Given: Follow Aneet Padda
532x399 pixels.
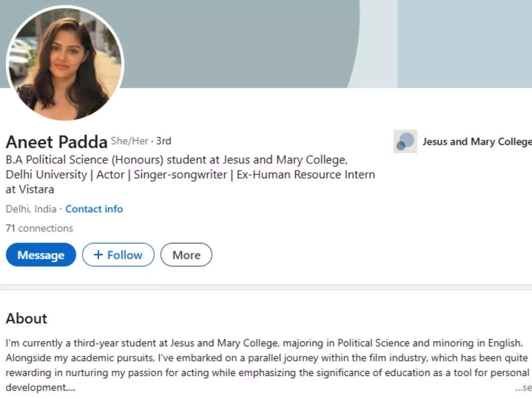Looking at the screenshot, I should tap(118, 255).
